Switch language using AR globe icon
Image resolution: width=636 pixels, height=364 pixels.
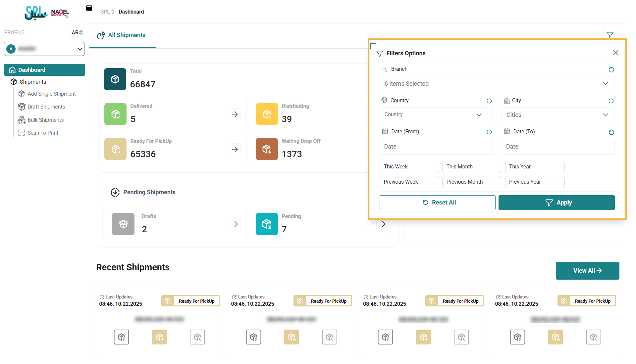coord(78,32)
